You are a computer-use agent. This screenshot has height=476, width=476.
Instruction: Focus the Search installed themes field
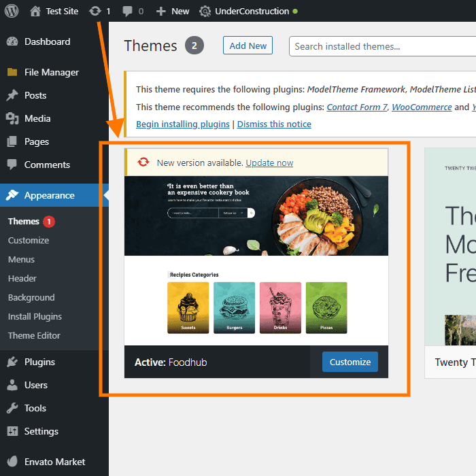pos(382,46)
